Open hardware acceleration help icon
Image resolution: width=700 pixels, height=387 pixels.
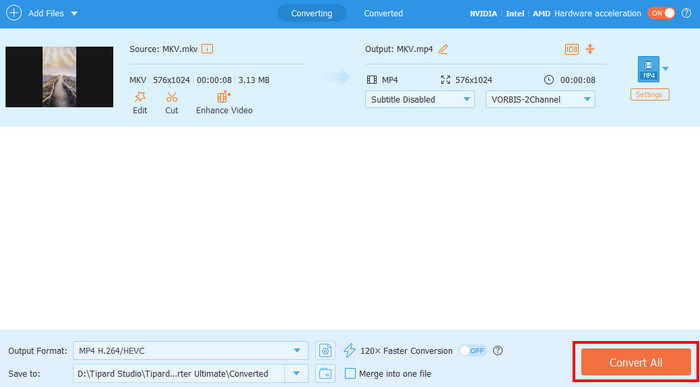[x=686, y=13]
